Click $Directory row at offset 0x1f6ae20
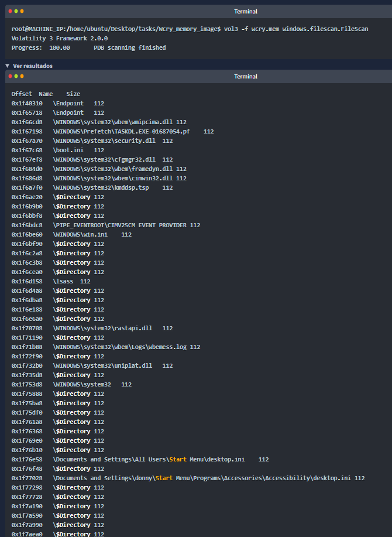The height and width of the screenshot is (537, 392). 58,197
